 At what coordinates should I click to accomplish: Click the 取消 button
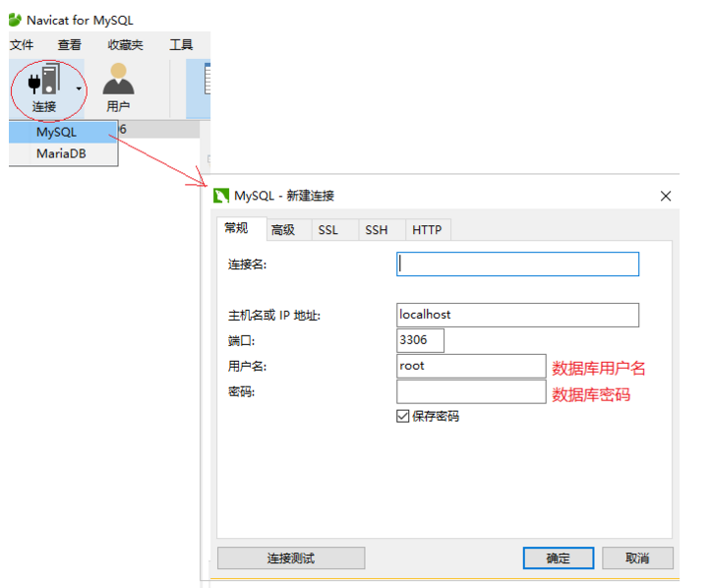click(637, 558)
